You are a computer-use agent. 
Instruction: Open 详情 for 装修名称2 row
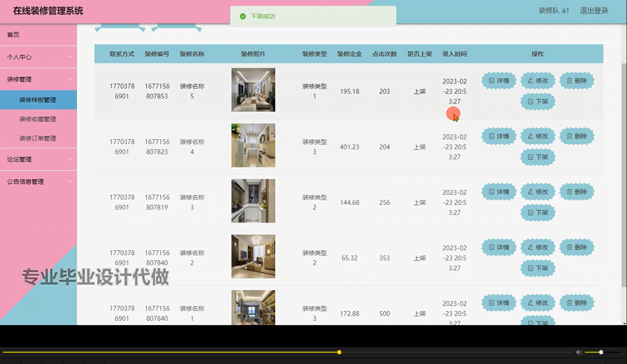[x=498, y=247]
